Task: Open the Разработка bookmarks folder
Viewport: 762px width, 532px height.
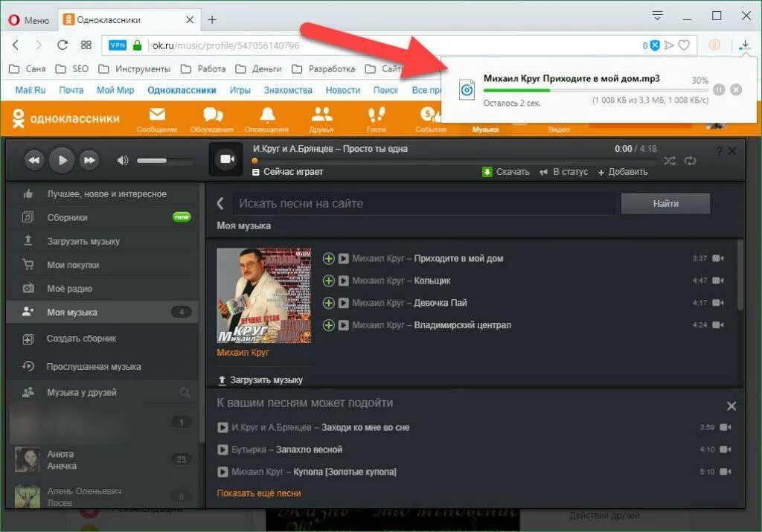Action: (x=323, y=69)
